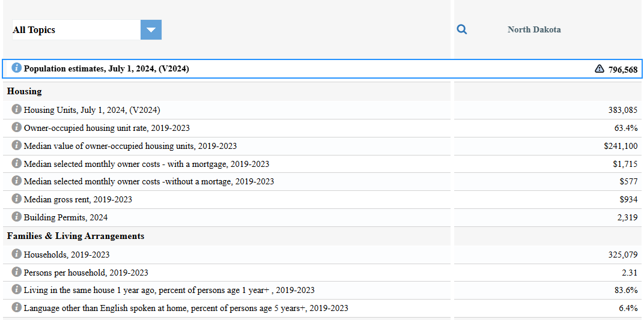The height and width of the screenshot is (320, 644).
Task: Click the search magnifier icon near North Dakota
Action: click(x=461, y=29)
